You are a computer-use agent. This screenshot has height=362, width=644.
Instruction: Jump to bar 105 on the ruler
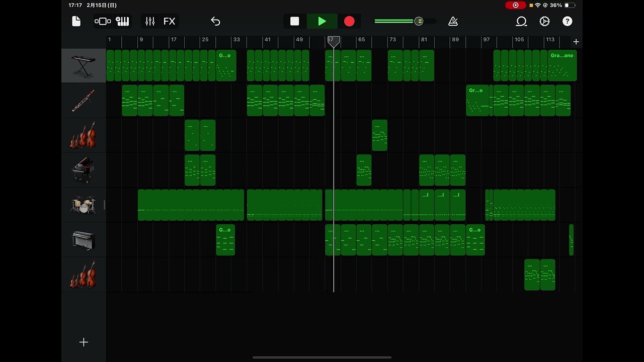[x=519, y=40]
